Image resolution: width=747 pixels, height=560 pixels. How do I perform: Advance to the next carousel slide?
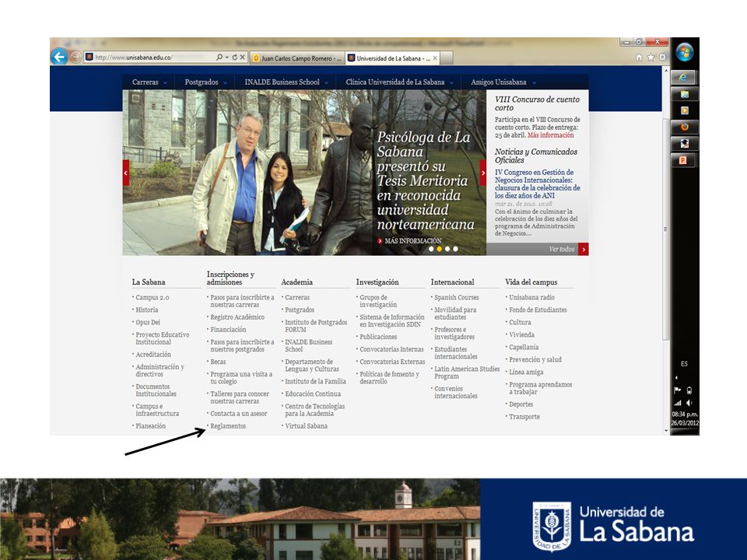click(x=483, y=173)
